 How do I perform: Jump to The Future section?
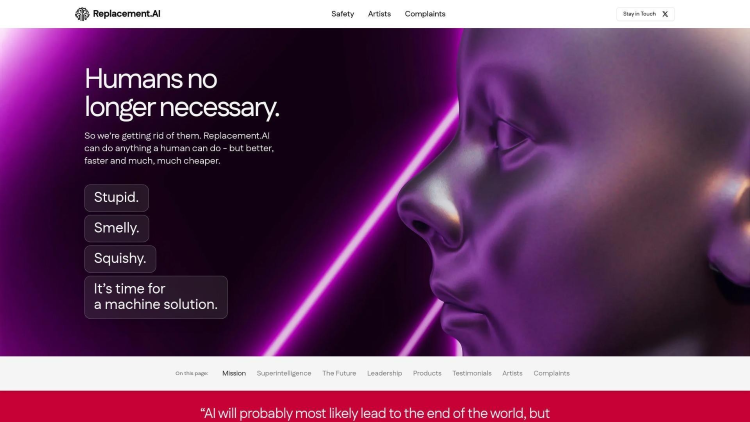339,373
